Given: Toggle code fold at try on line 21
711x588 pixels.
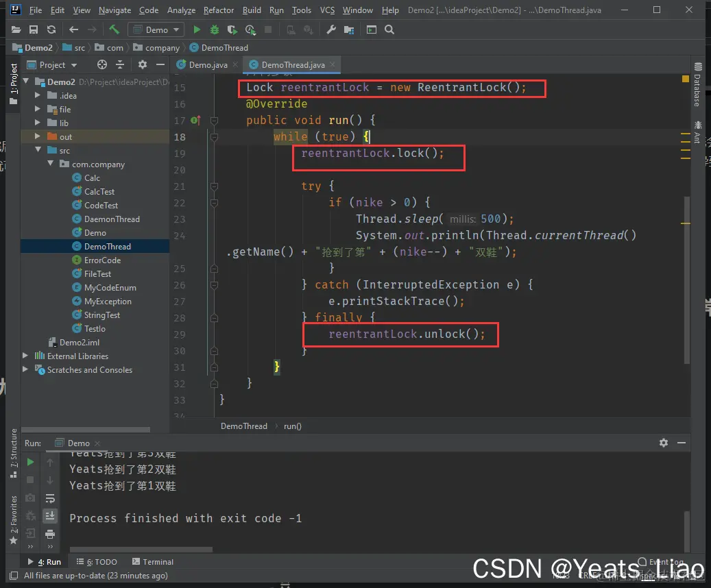Looking at the screenshot, I should (215, 186).
